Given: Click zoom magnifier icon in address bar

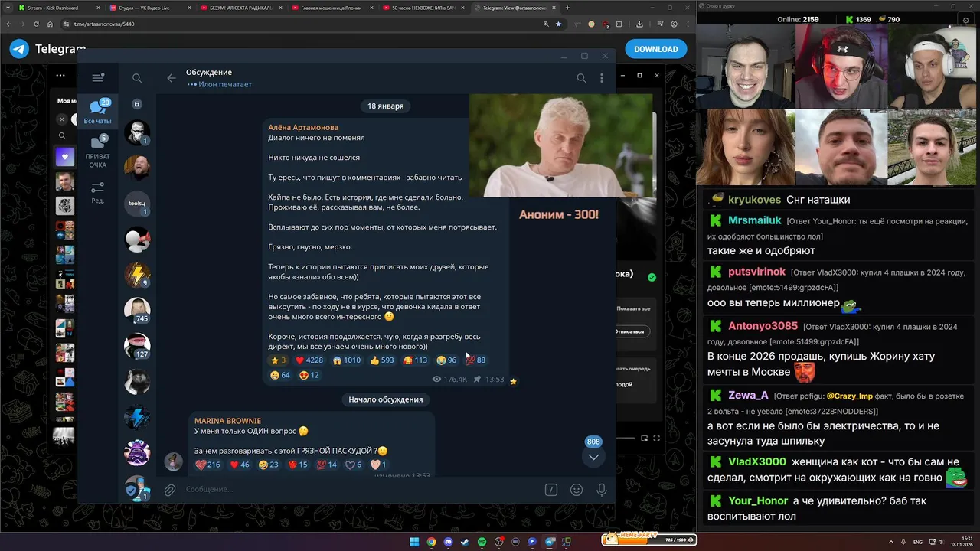Looking at the screenshot, I should coord(545,24).
